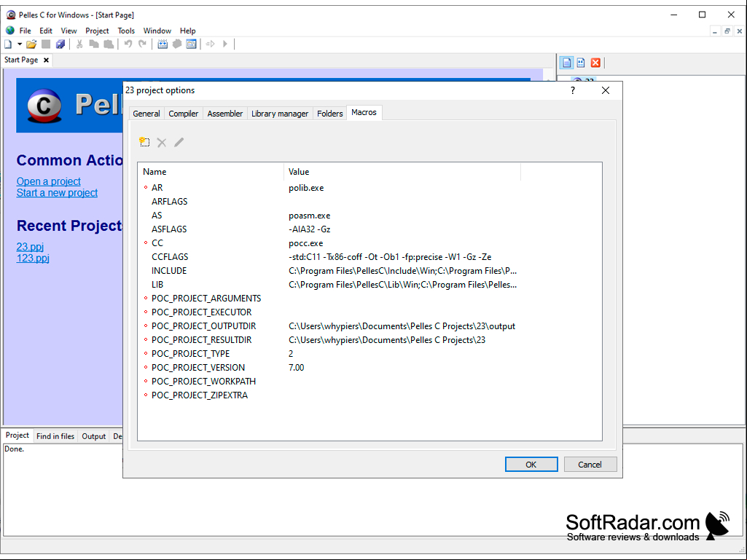Select the POC_PROJECT_ZIPEXTRA macro row
The height and width of the screenshot is (560, 747).
[329, 395]
